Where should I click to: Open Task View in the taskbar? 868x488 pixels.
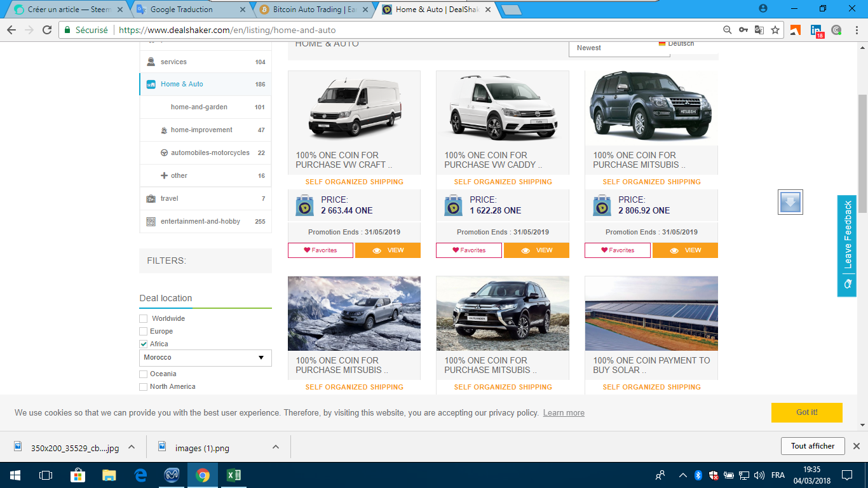(46, 475)
